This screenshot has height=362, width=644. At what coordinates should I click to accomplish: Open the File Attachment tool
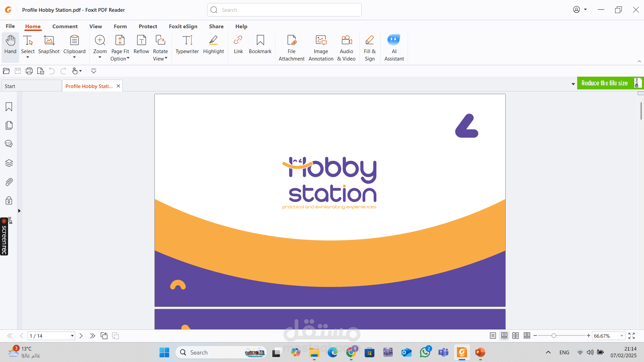291,48
